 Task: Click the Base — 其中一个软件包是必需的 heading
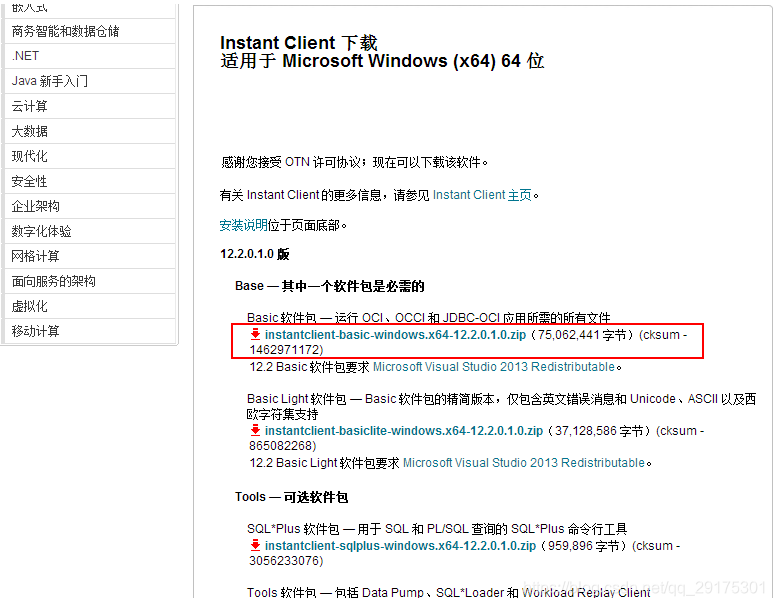click(330, 286)
